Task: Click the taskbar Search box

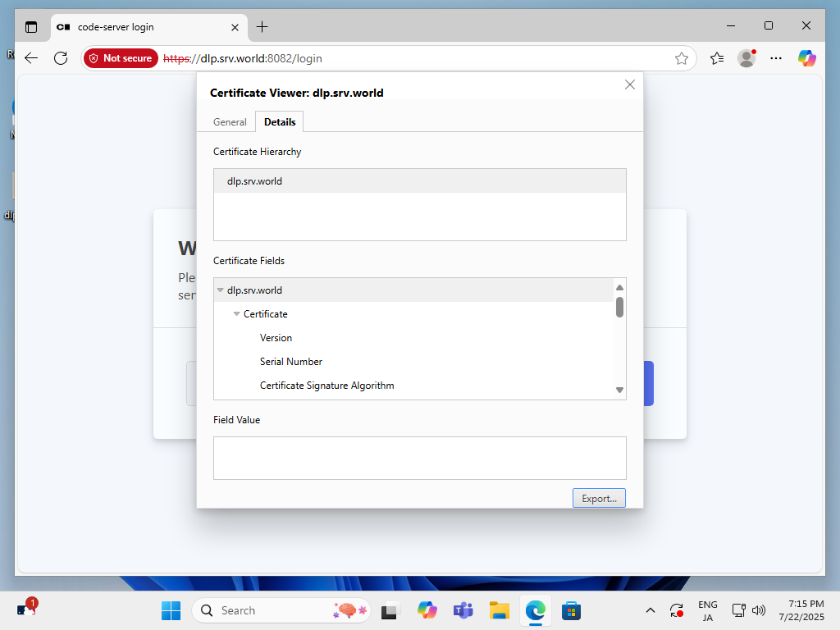Action: coord(281,610)
